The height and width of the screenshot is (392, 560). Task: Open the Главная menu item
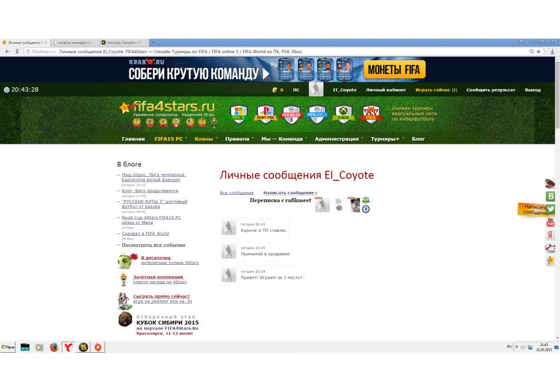point(133,139)
